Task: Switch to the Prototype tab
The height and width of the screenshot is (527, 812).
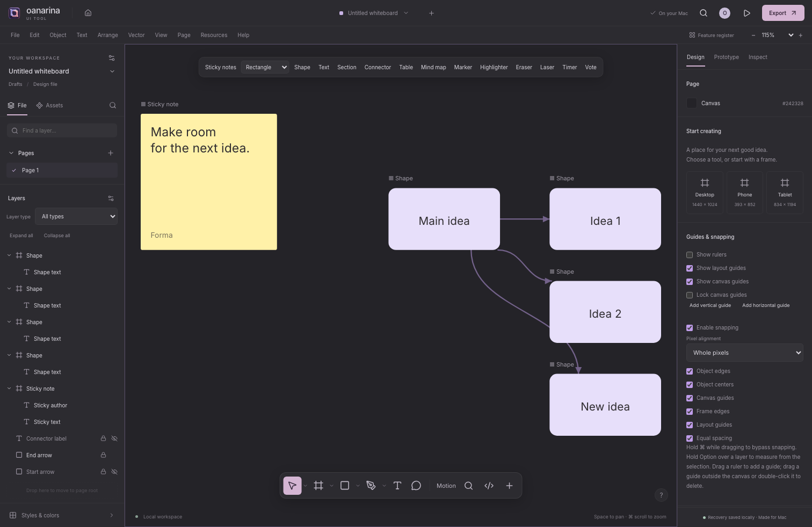Action: (726, 57)
